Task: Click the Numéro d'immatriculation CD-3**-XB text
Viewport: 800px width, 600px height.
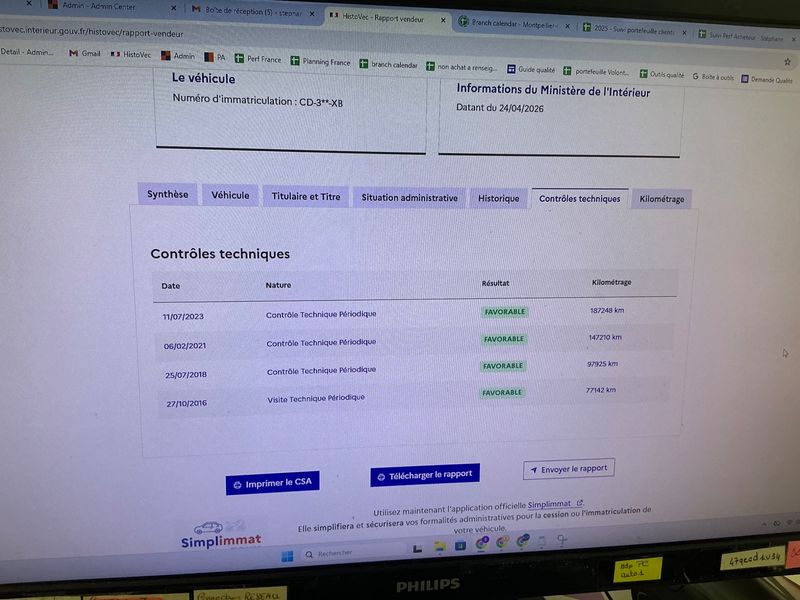Action: 257,100
